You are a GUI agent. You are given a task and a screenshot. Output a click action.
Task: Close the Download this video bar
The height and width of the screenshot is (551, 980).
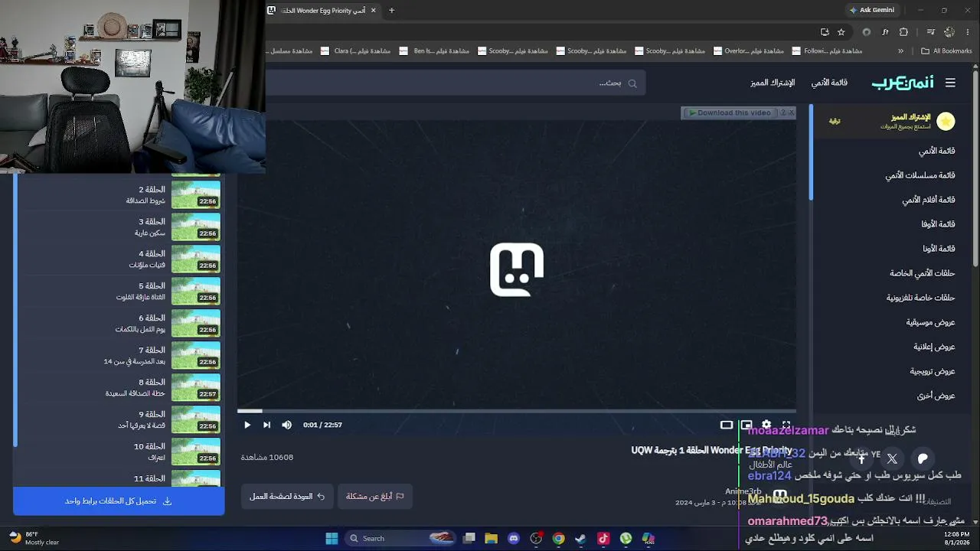pyautogui.click(x=792, y=112)
